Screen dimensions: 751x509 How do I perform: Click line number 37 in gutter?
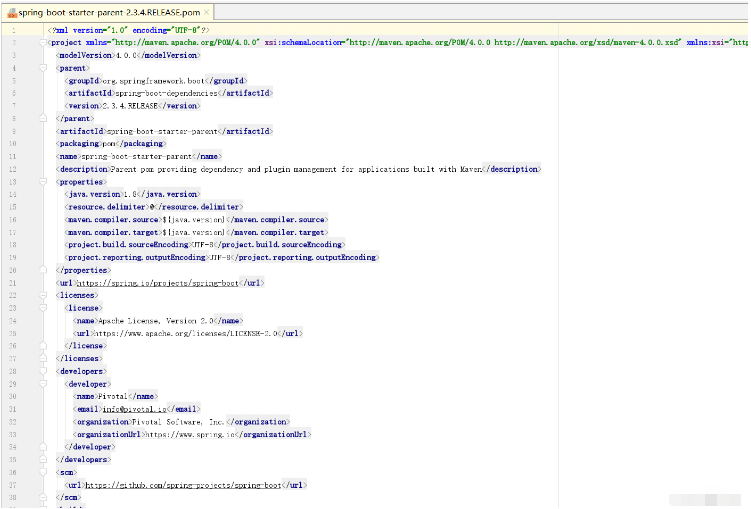(12, 485)
